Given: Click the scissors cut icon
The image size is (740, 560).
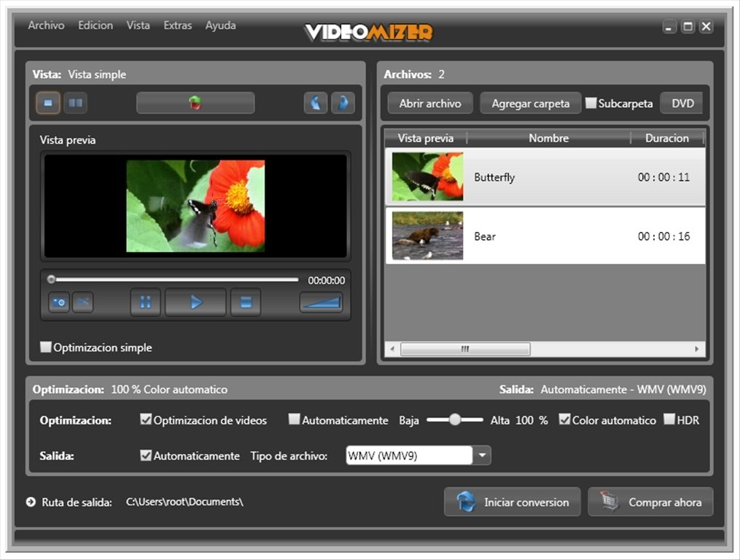Looking at the screenshot, I should tap(82, 302).
